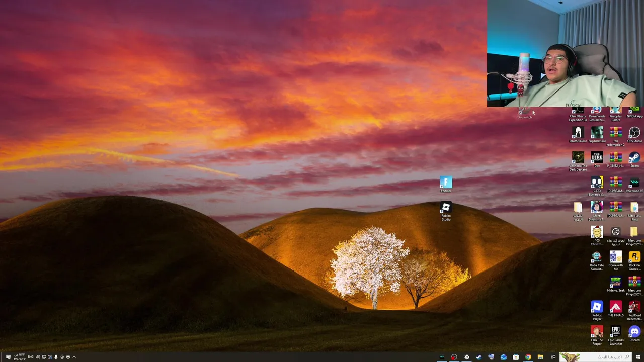Image resolution: width=644 pixels, height=362 pixels.
Task: Launch Rockstar Games Launcher shortcut
Action: (634, 261)
